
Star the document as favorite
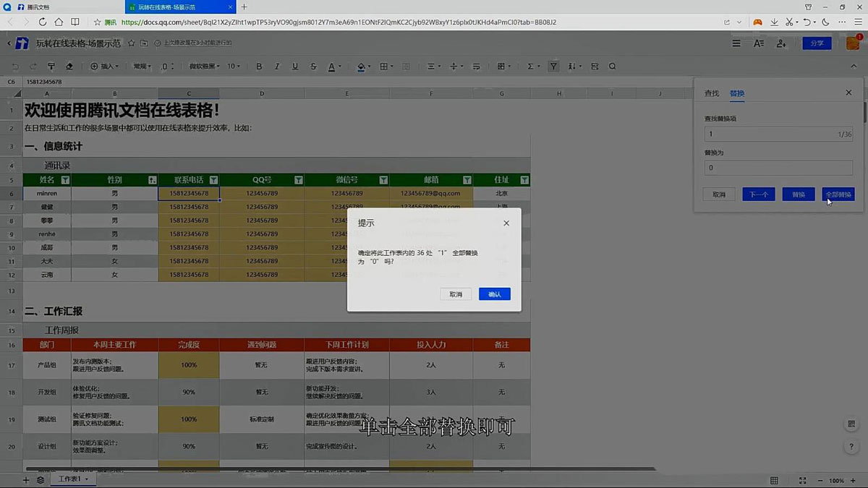tap(132, 43)
